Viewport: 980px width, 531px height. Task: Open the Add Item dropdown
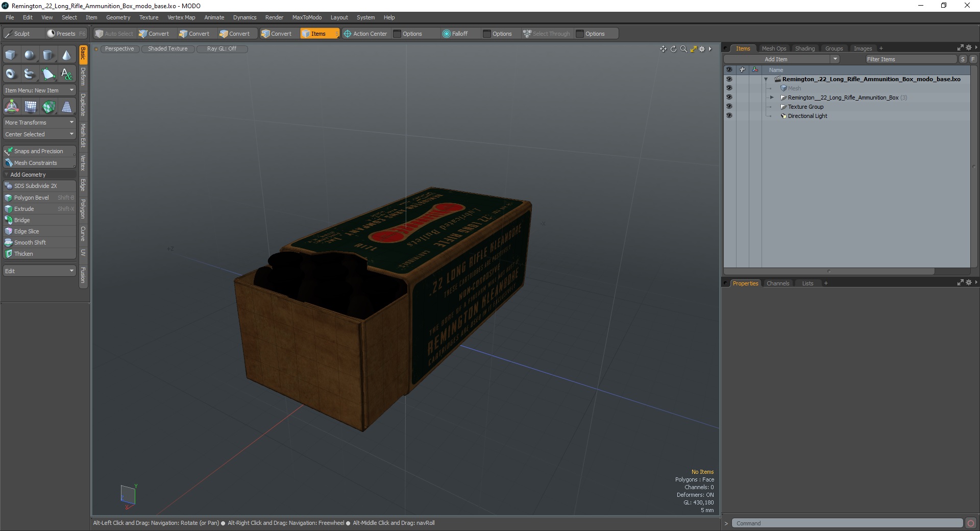(x=781, y=59)
